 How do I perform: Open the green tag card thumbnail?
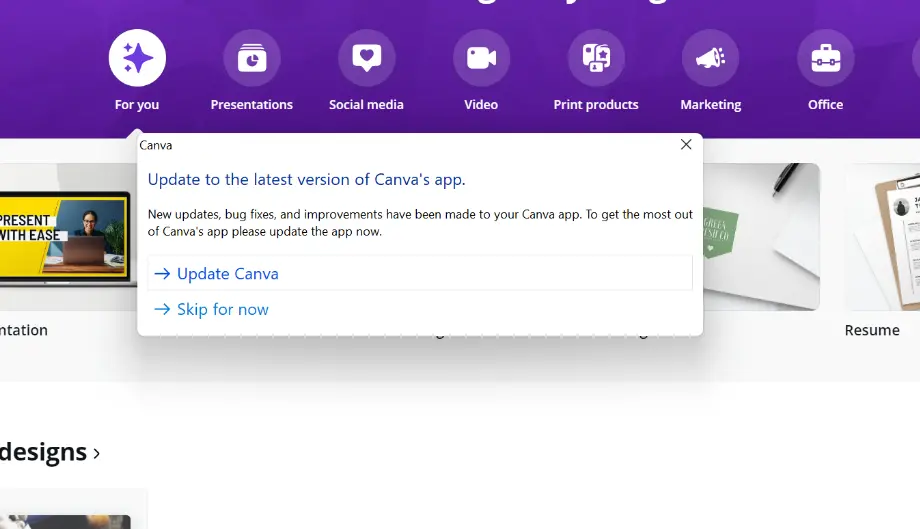(x=761, y=237)
